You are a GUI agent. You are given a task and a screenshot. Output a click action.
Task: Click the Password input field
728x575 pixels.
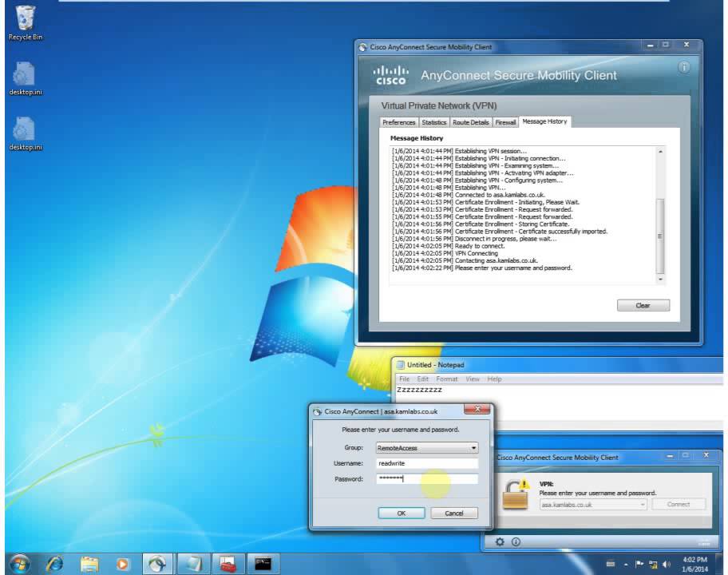point(427,478)
